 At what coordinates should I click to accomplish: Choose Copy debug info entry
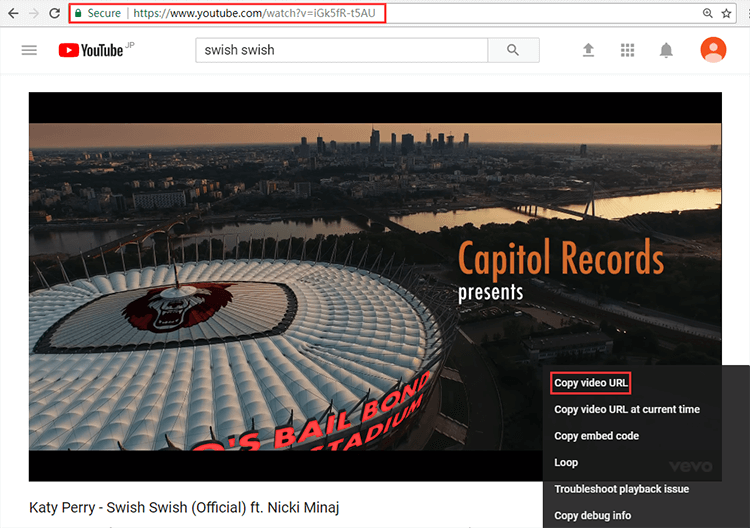[593, 516]
